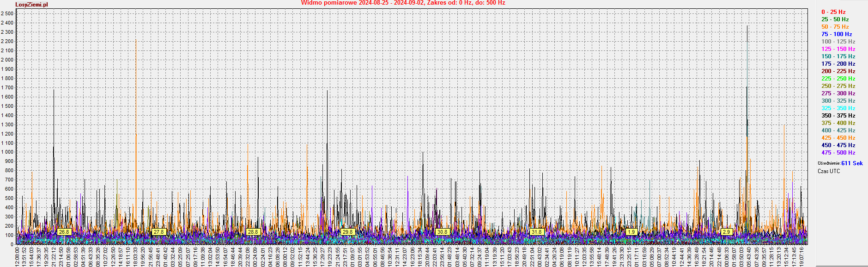Image resolution: width=868 pixels, height=267 pixels.
Task: Select the 325 - 350 Hz legend entry
Action: pyautogui.click(x=838, y=108)
